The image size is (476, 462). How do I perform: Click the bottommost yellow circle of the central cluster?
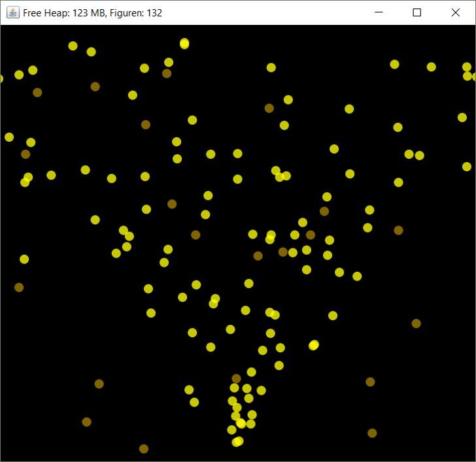click(237, 442)
